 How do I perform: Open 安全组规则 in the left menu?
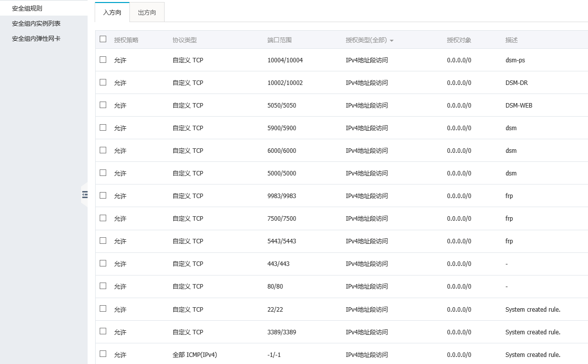(x=27, y=9)
